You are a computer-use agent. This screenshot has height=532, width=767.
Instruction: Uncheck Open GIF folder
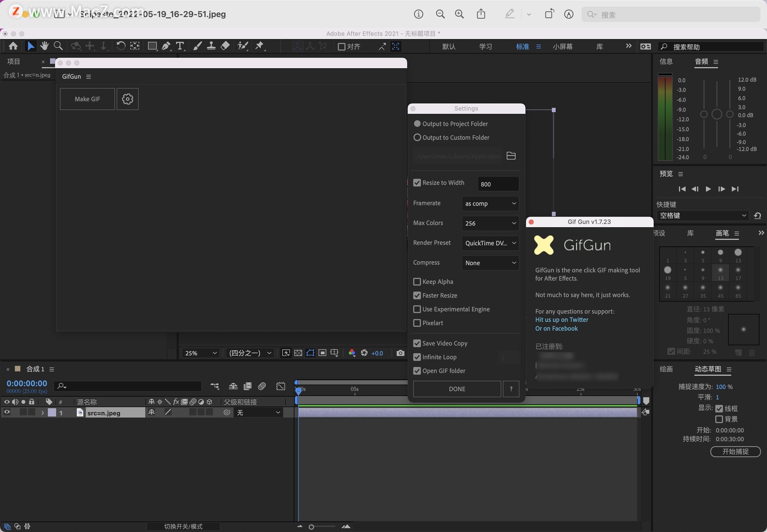pyautogui.click(x=417, y=371)
